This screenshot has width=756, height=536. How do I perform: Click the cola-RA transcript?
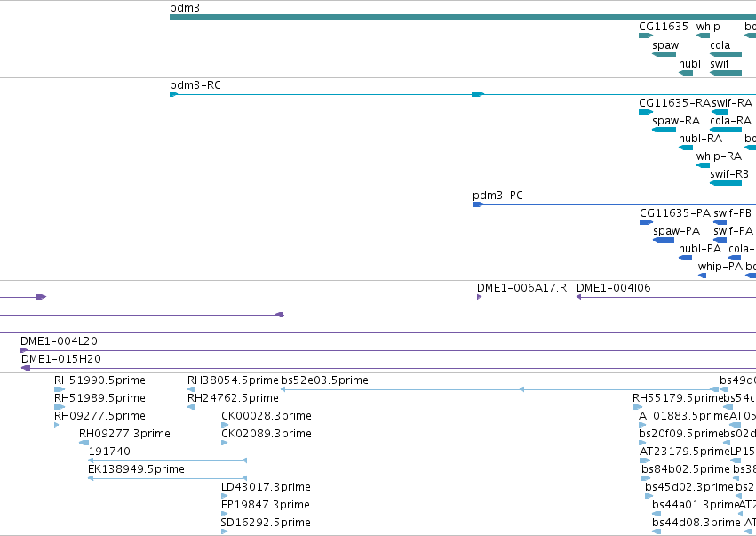tap(726, 130)
